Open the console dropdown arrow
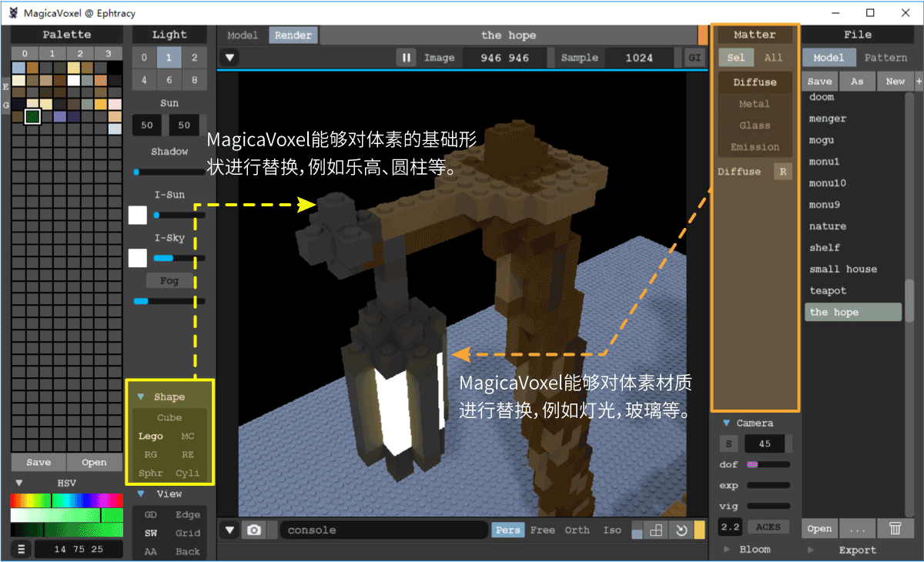 click(x=229, y=530)
